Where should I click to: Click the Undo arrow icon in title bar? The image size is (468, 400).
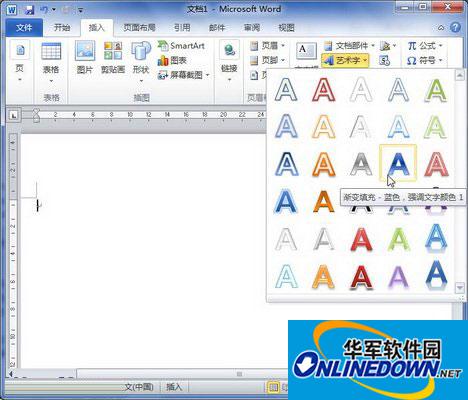coord(44,10)
